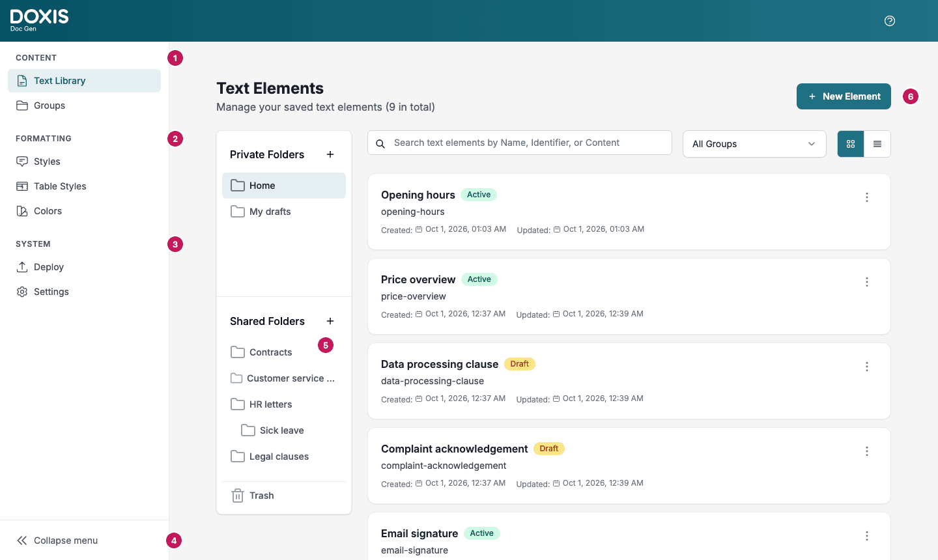Open the Opening hours element title
Image resolution: width=938 pixels, height=560 pixels.
(x=418, y=195)
